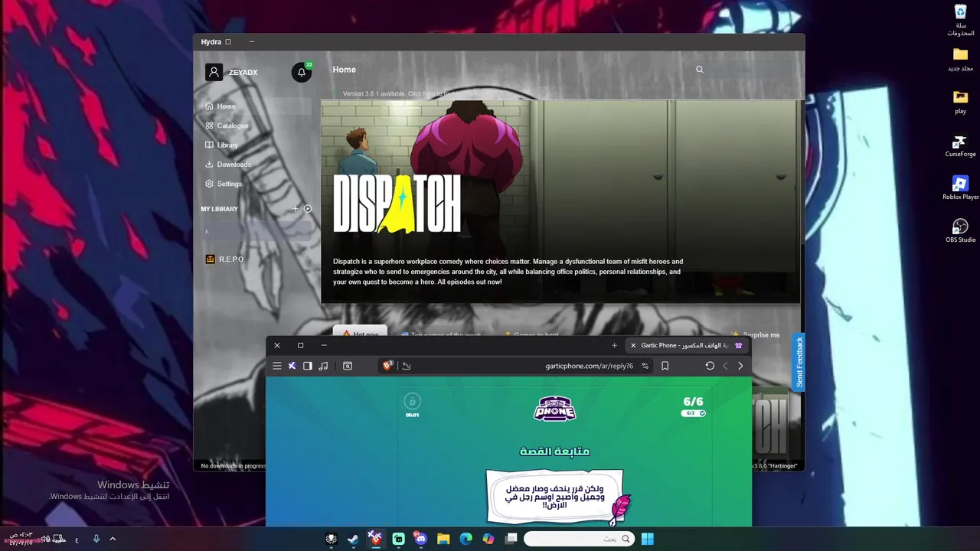Open Library in the Hydra sidebar

coord(222,145)
